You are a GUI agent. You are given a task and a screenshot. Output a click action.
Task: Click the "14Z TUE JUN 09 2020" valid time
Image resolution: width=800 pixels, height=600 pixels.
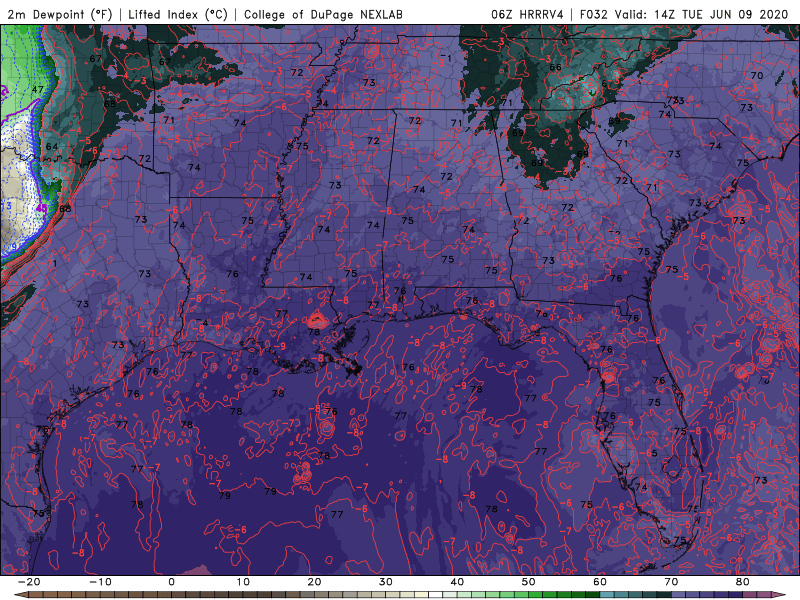721,14
